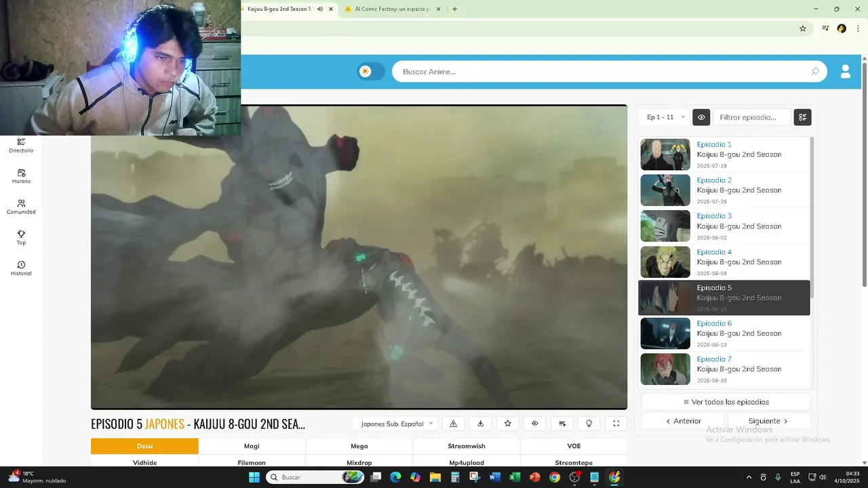Image resolution: width=868 pixels, height=488 pixels.
Task: Open File Explorer from taskbar
Action: [x=435, y=477]
